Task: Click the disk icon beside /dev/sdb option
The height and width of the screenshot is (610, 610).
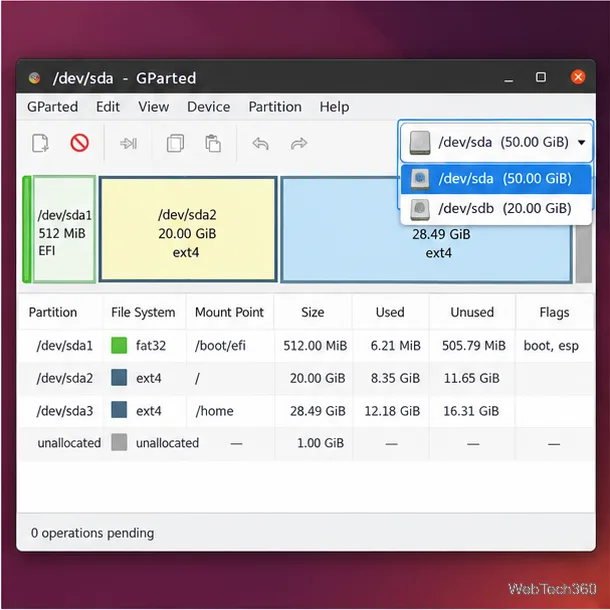Action: [420, 209]
